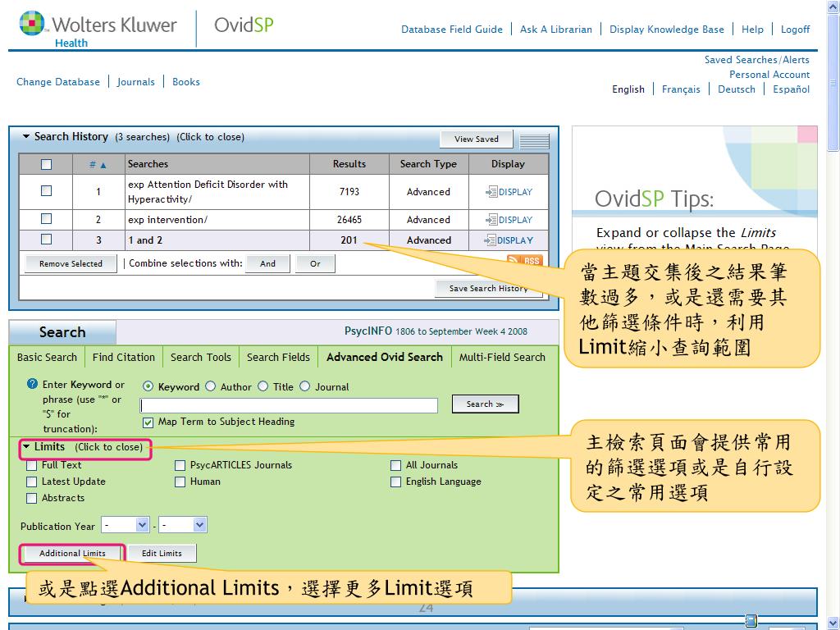Click the '1 and 2' search text

(145, 240)
